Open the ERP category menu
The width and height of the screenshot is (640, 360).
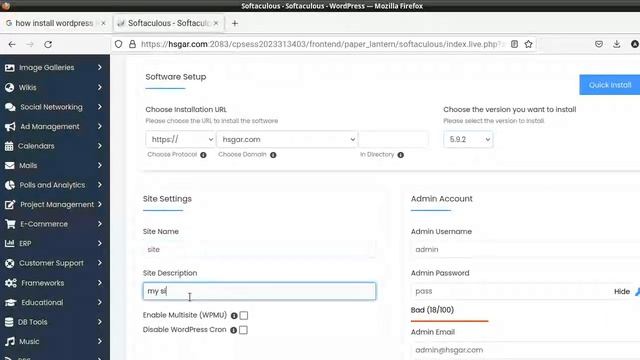[55, 243]
